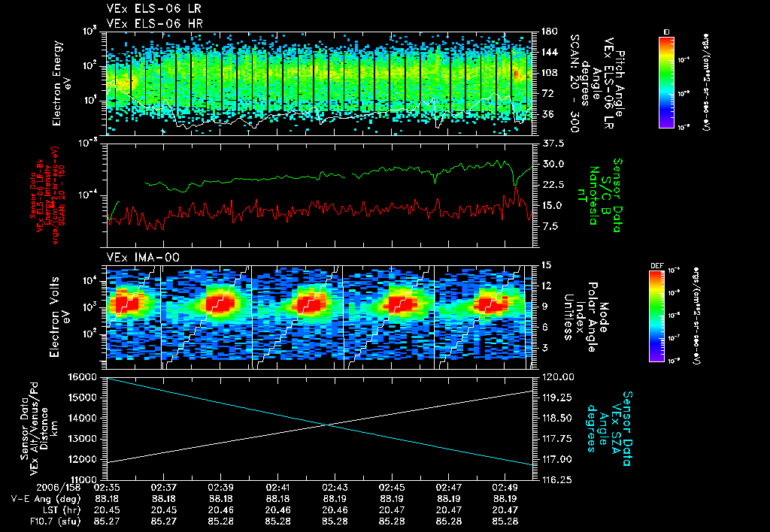Click the 'VEx Alt/Venus/Pd Distance km' axis label
The image size is (770, 532).
click(38, 428)
